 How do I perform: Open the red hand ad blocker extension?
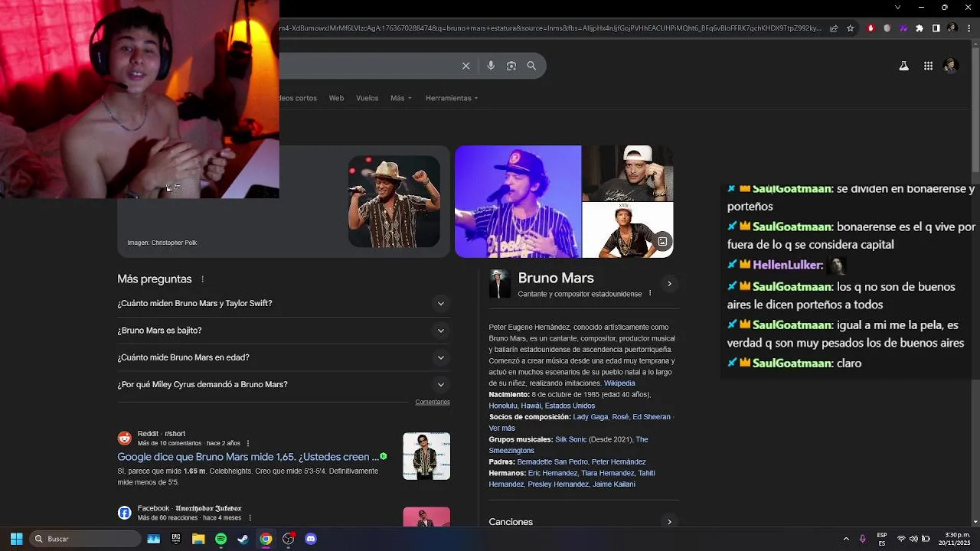tap(871, 28)
